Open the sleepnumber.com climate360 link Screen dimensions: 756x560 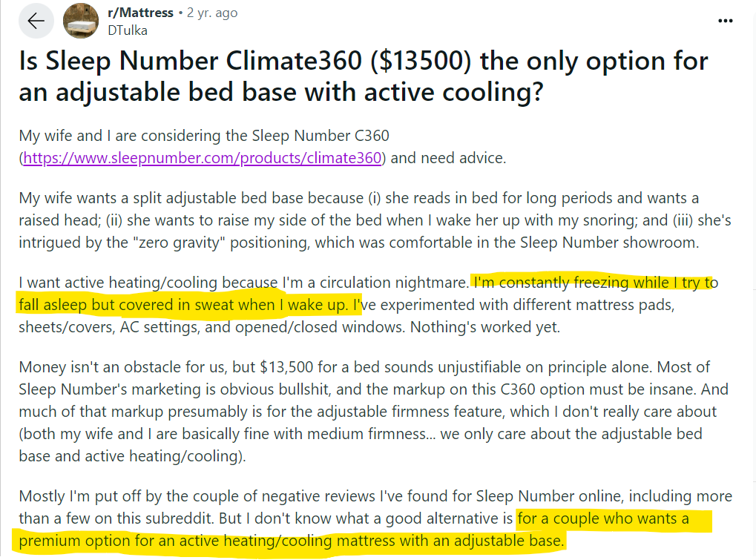pyautogui.click(x=203, y=158)
